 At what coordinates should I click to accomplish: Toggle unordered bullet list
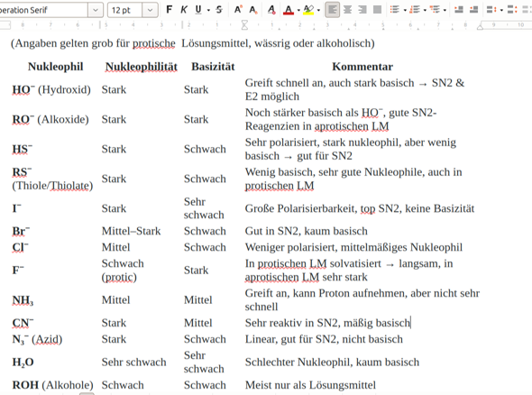(x=395, y=10)
